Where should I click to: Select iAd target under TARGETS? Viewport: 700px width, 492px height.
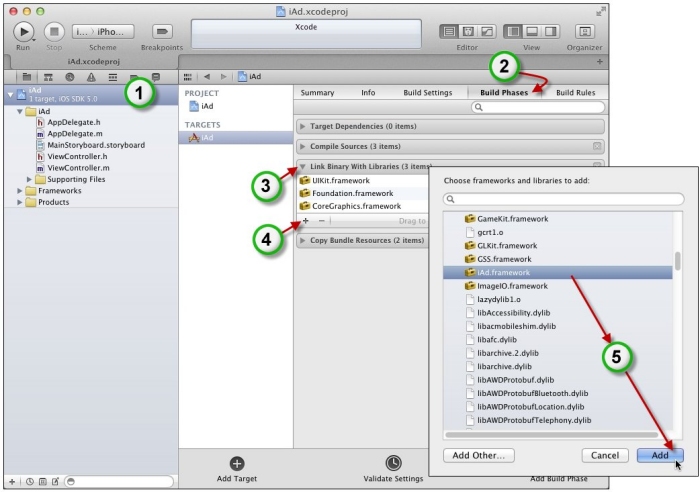coord(236,138)
